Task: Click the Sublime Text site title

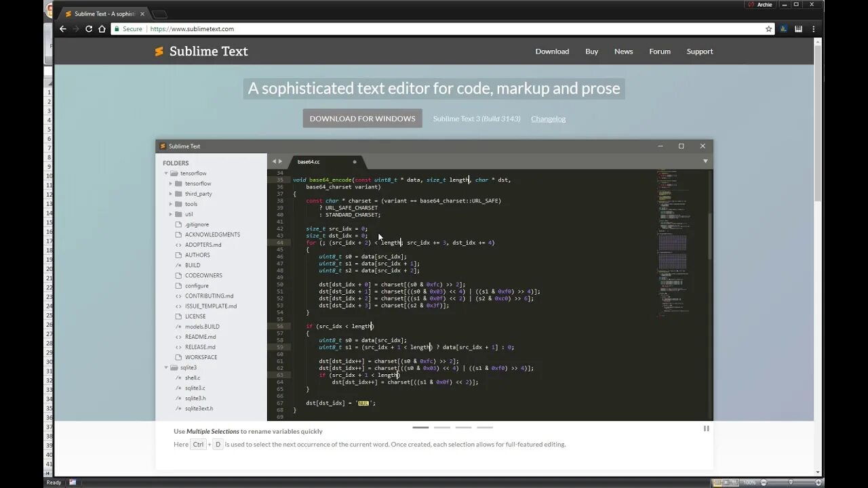Action: (208, 52)
